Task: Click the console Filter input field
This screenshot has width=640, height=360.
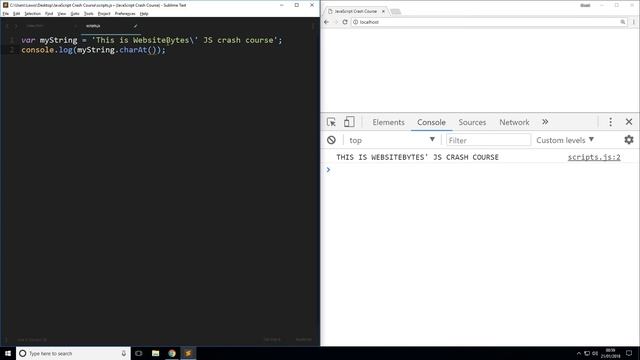Action: pos(488,140)
